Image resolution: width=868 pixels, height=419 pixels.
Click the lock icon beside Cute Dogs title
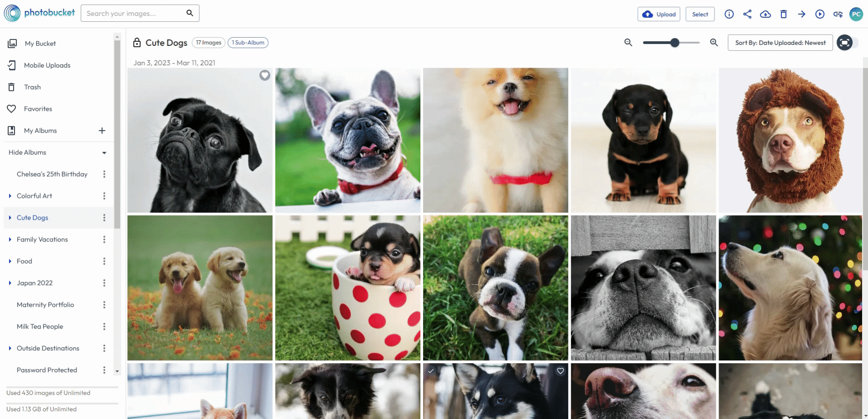coord(137,43)
